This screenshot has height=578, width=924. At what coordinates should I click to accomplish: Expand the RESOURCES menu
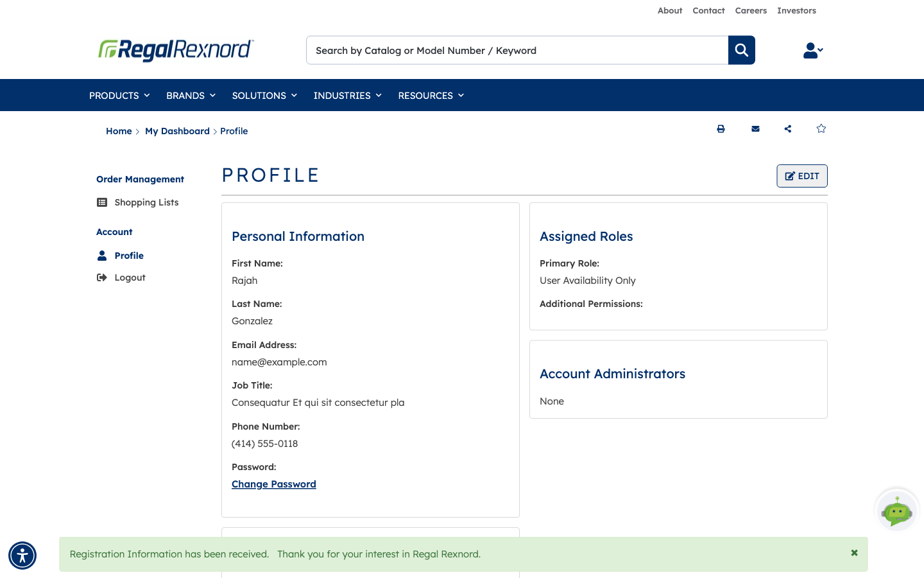tap(431, 96)
